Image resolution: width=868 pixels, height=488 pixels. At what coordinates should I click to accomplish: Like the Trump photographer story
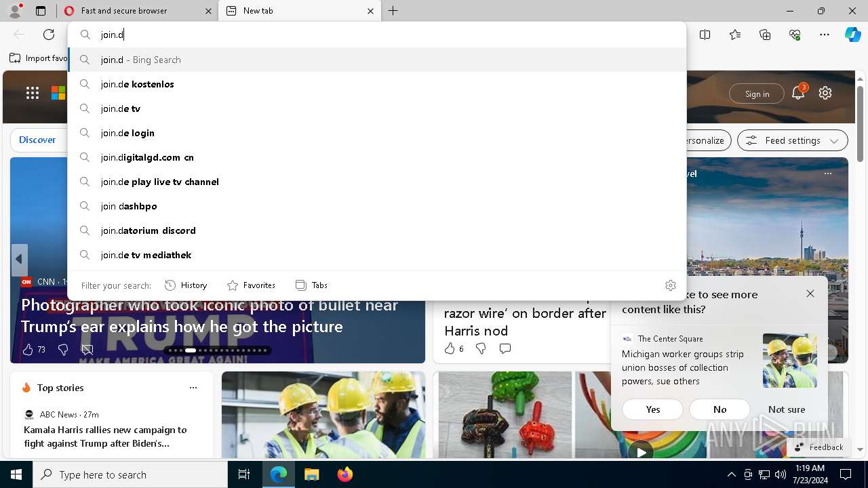[28, 349]
